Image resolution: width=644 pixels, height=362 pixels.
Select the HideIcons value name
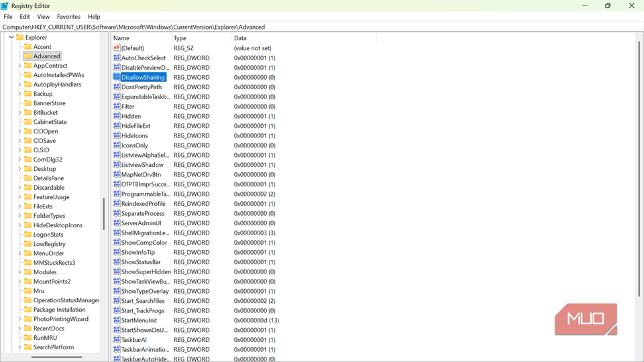(x=134, y=135)
